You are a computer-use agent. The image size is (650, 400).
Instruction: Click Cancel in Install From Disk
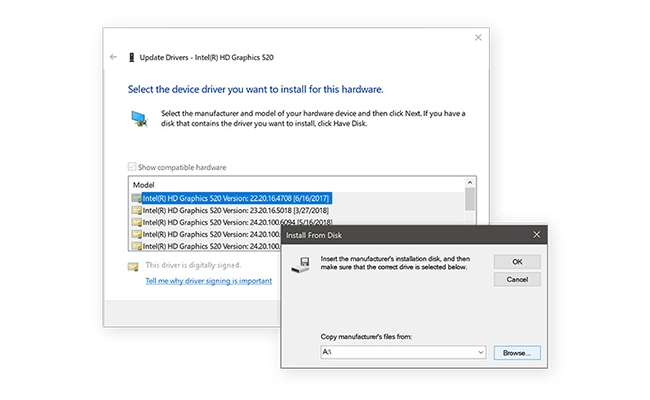[517, 279]
